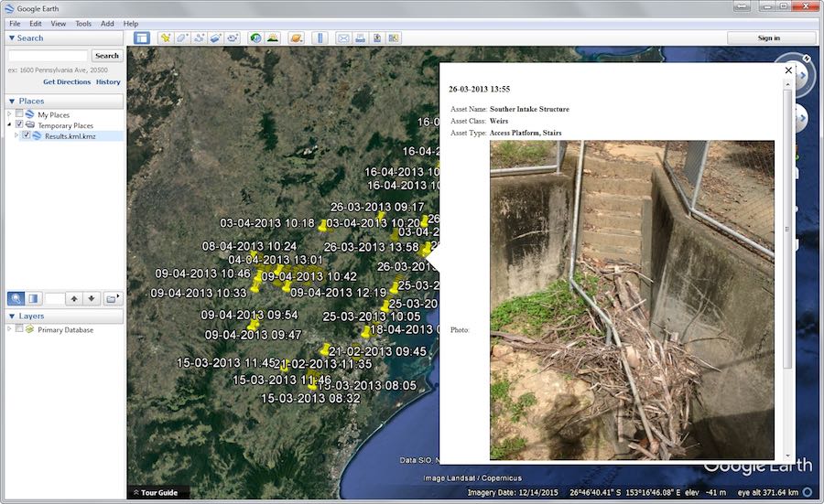Click the balloon scrollbar up arrow

click(x=787, y=84)
